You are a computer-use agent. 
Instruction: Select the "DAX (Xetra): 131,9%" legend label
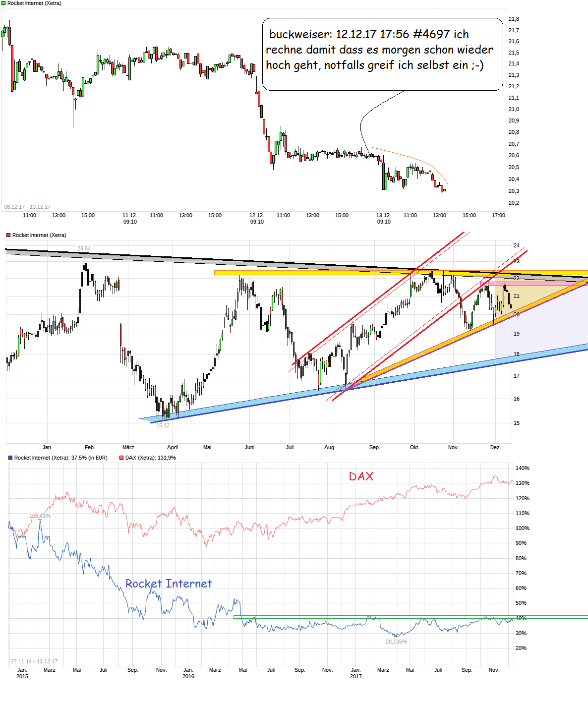(x=151, y=458)
